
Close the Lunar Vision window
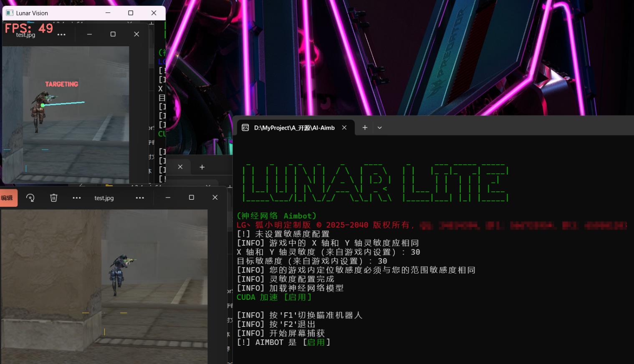[x=154, y=13]
